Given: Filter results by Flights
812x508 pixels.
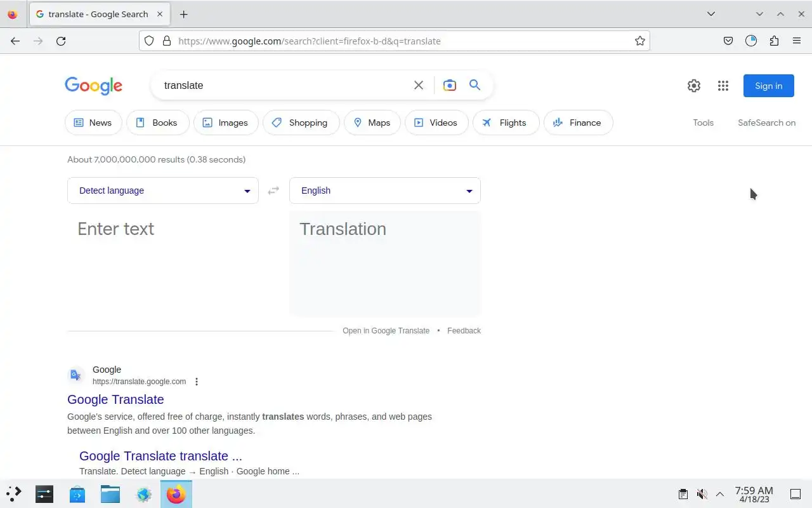Looking at the screenshot, I should (x=506, y=123).
